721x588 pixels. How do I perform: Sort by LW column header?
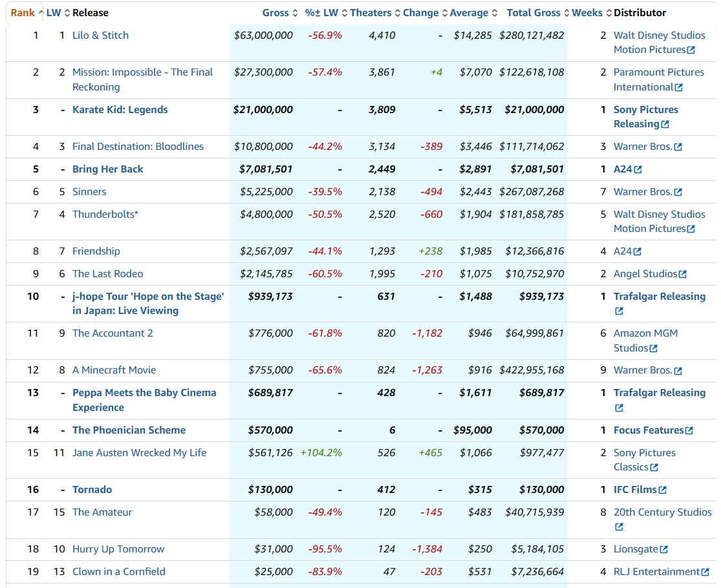click(58, 13)
